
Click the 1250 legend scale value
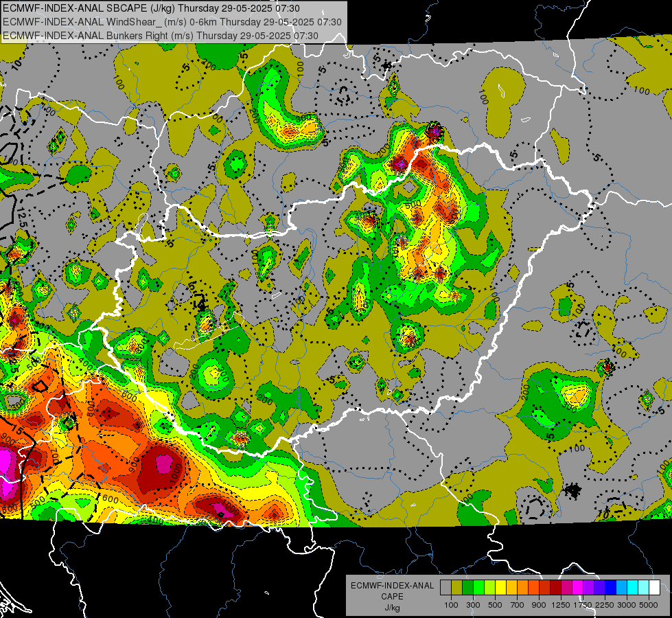(561, 605)
